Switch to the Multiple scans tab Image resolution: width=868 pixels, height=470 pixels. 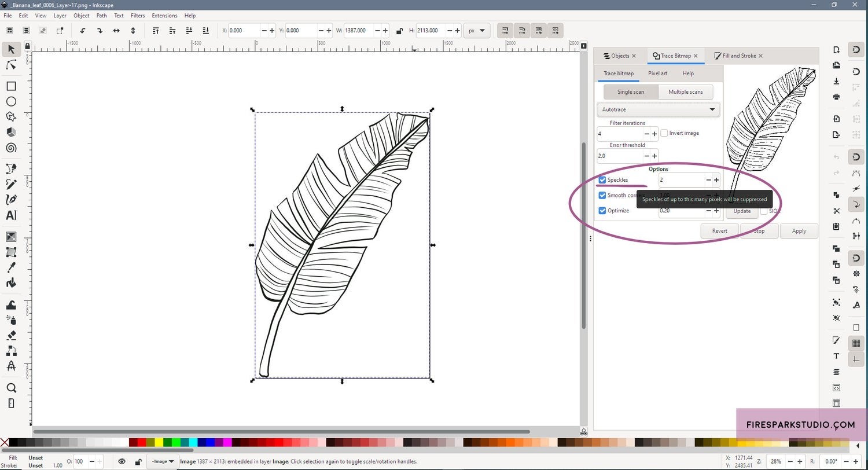click(685, 91)
